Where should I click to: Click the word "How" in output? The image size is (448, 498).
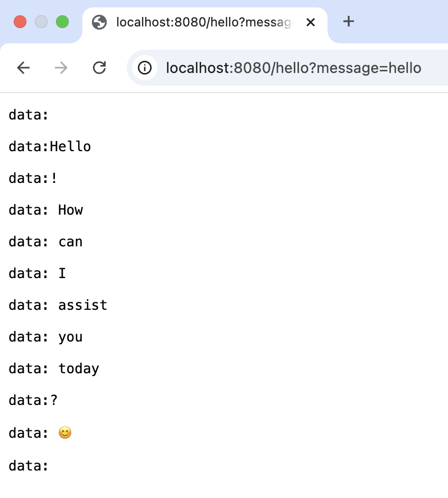pos(70,210)
